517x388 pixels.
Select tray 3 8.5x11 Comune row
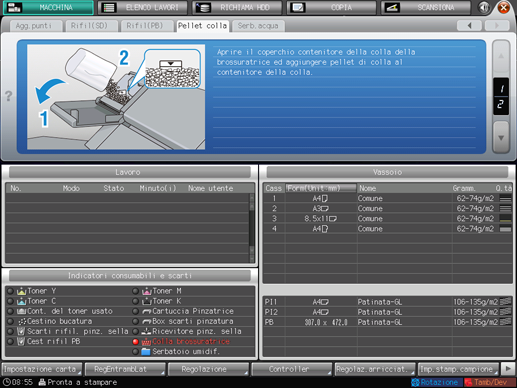pos(388,219)
